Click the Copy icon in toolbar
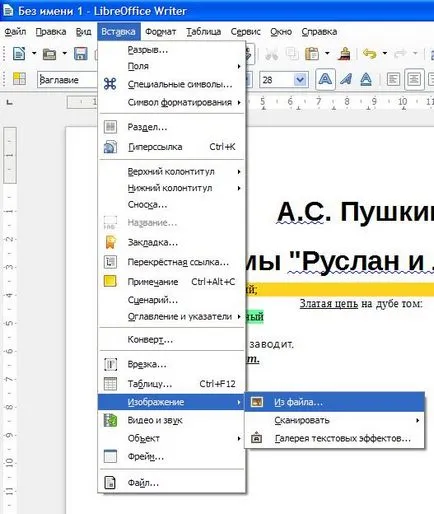This screenshot has height=514, width=434. [x=292, y=54]
